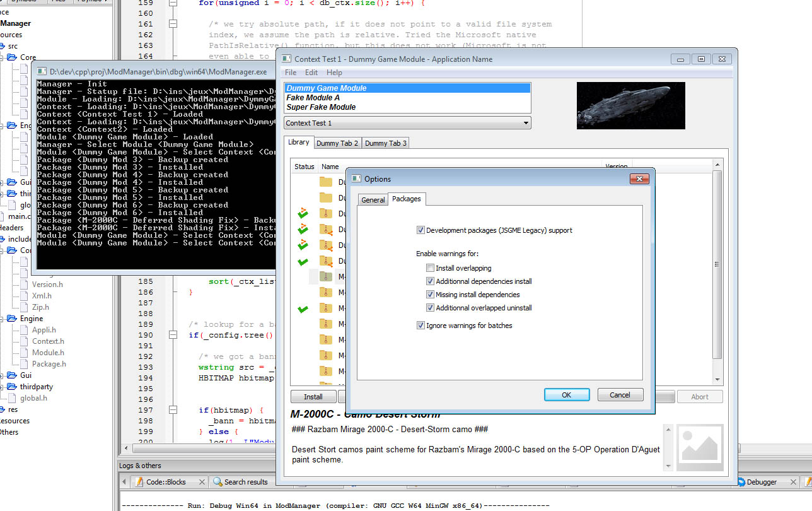Open Zip.h in the project tree
This screenshot has height=511, width=812.
pos(40,307)
